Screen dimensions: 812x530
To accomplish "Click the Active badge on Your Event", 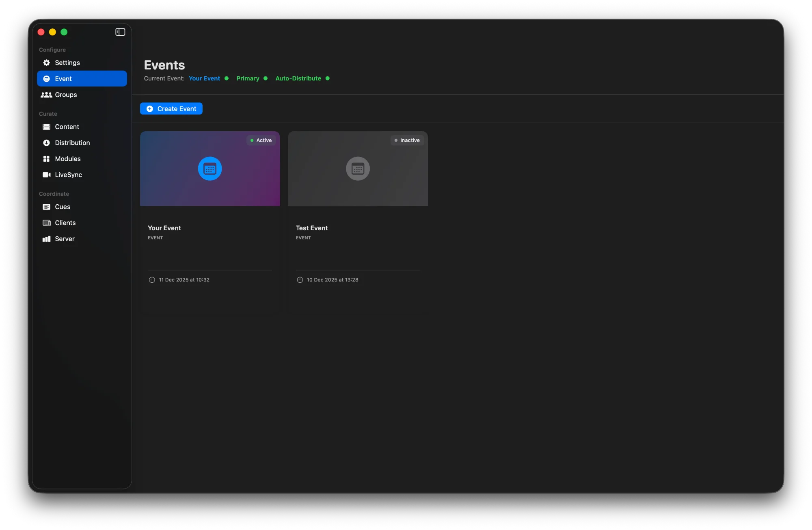I will pyautogui.click(x=261, y=140).
